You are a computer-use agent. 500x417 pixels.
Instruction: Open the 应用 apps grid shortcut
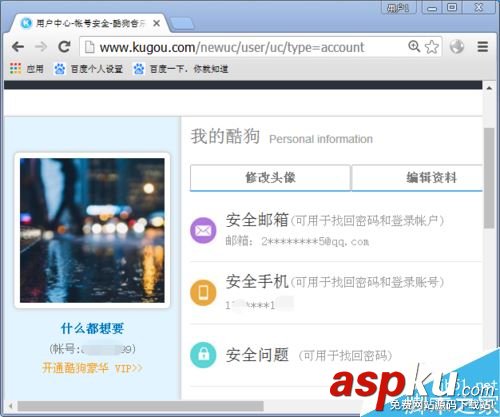[27, 69]
